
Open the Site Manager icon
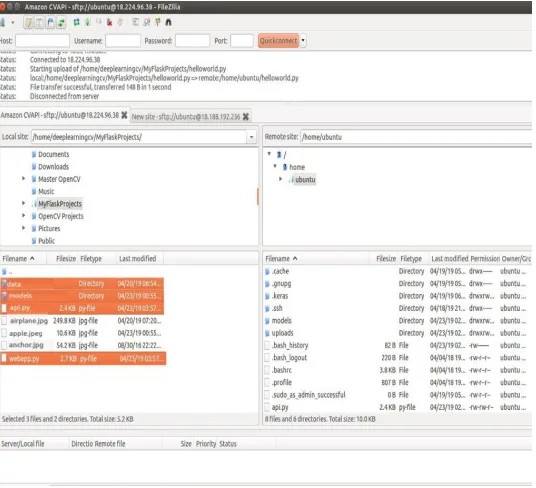pos(2,23)
